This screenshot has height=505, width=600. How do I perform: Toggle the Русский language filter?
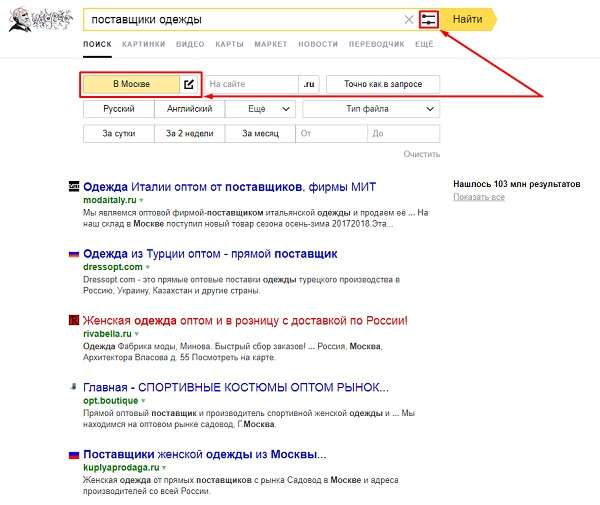tap(119, 108)
